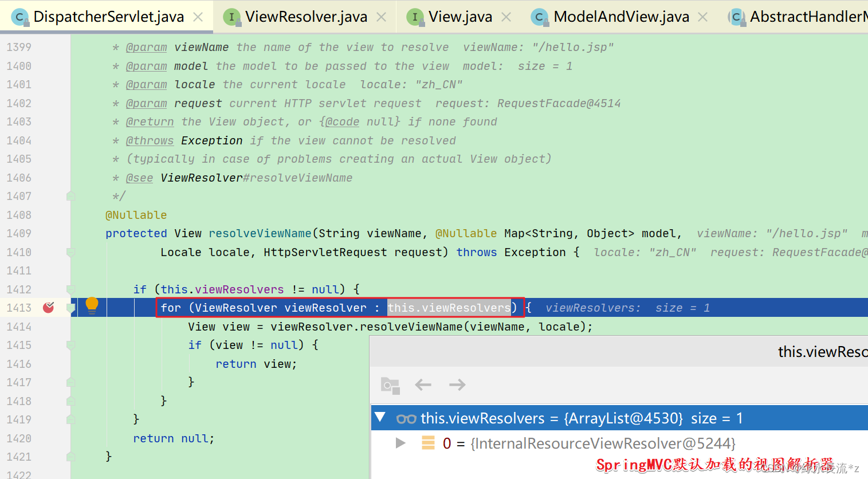The height and width of the screenshot is (479, 868).
Task: Open the ViewResolver#resolveViewName @see link
Action: point(256,178)
